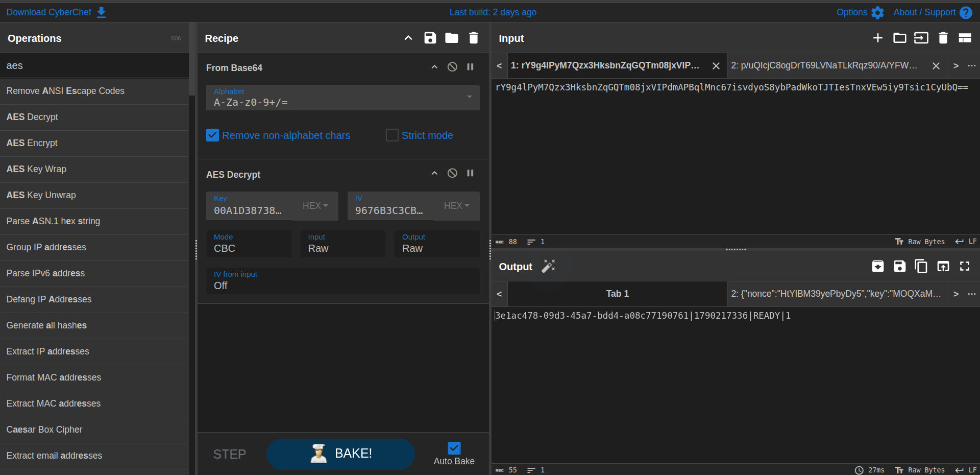Image resolution: width=980 pixels, height=475 pixels.
Task: Open the Base64 Alphabet dropdown
Action: click(x=342, y=97)
